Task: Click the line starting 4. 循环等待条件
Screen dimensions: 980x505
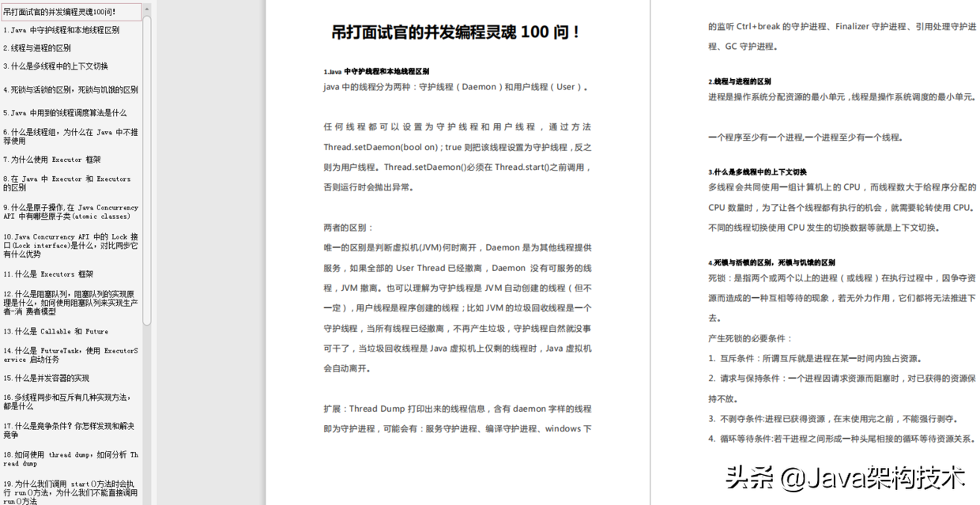Action: tap(842, 439)
